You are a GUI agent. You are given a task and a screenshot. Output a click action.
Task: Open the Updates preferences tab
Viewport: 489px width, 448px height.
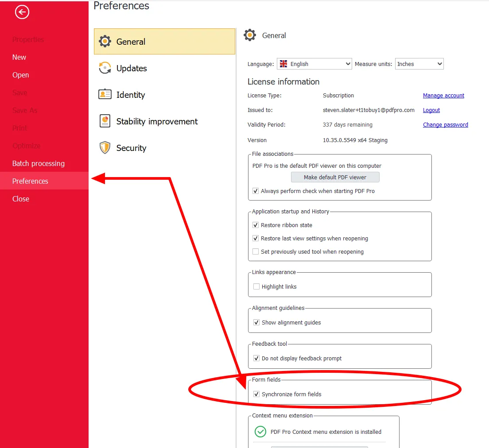pyautogui.click(x=165, y=68)
